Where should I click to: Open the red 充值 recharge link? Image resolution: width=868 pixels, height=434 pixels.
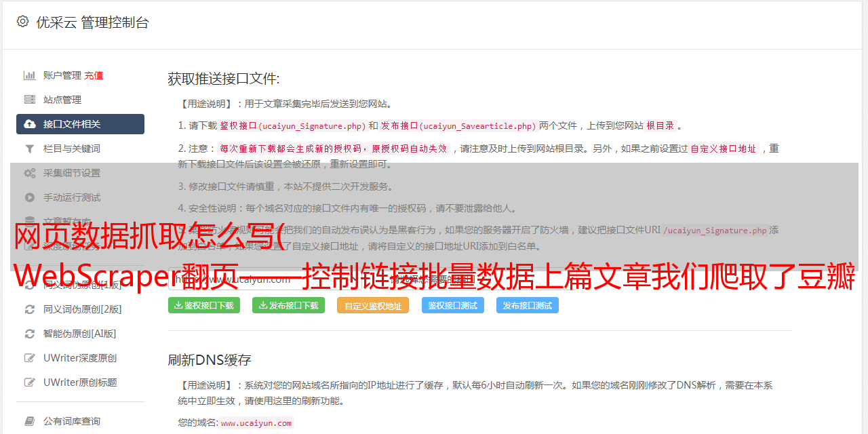tap(94, 75)
